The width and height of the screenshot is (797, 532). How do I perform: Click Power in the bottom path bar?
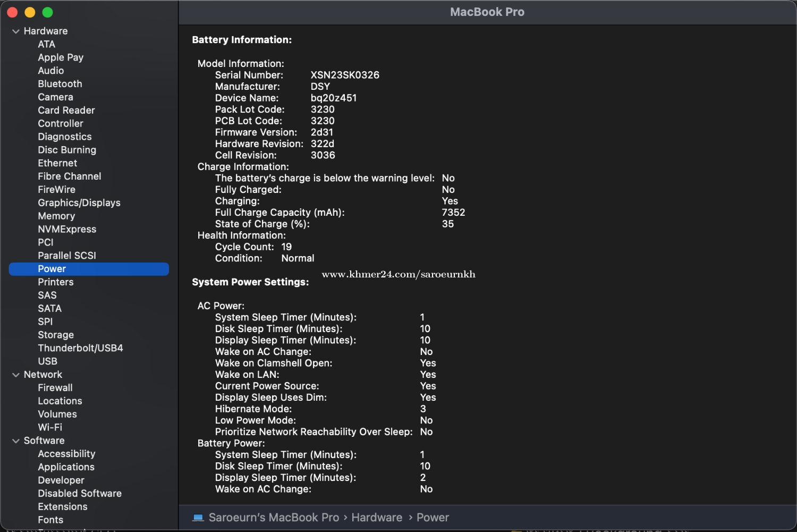(x=433, y=518)
